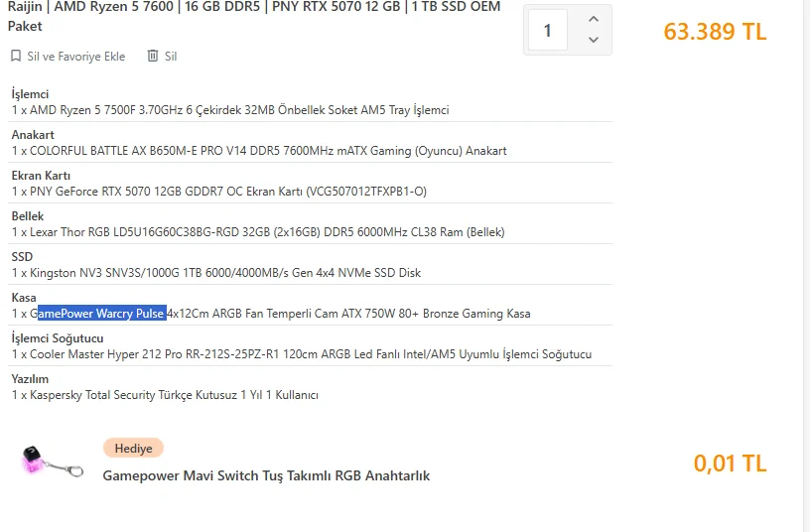This screenshot has height=532, width=810.
Task: Click the Kingston NV3 SSD row
Action: coord(216,273)
